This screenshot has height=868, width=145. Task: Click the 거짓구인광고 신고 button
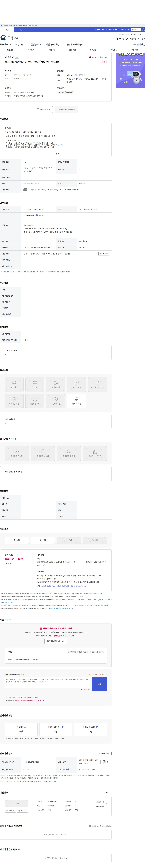tap(103, 753)
